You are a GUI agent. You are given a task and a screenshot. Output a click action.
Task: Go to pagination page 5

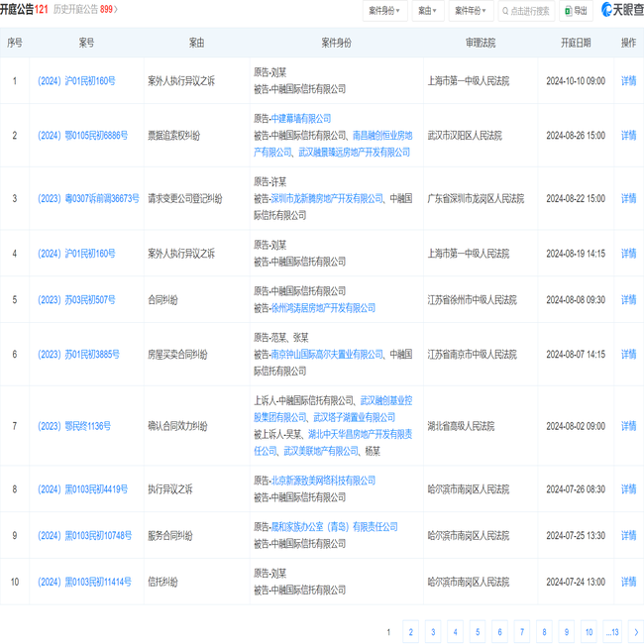coord(478,632)
